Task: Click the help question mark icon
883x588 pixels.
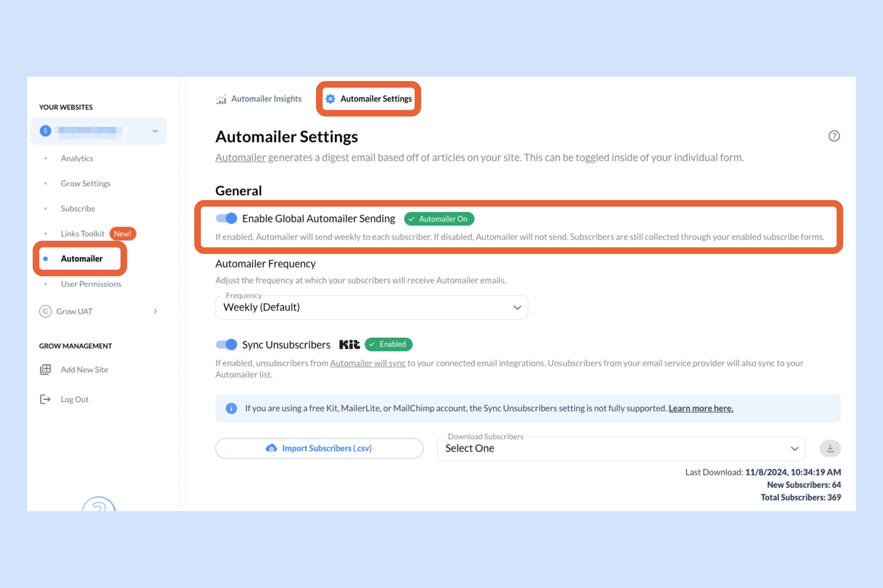Action: point(834,136)
